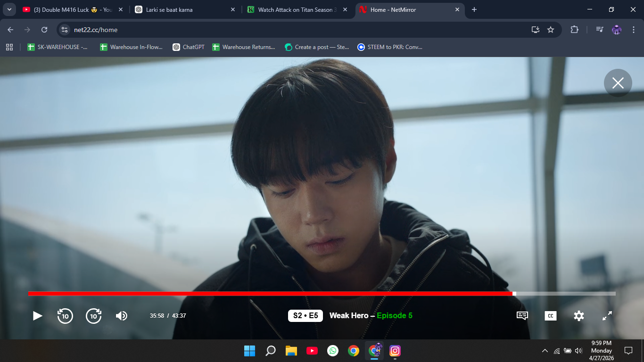Click the "Weak Hero – Episode 5" title
Viewport: 644px width, 362px height.
pos(371,316)
